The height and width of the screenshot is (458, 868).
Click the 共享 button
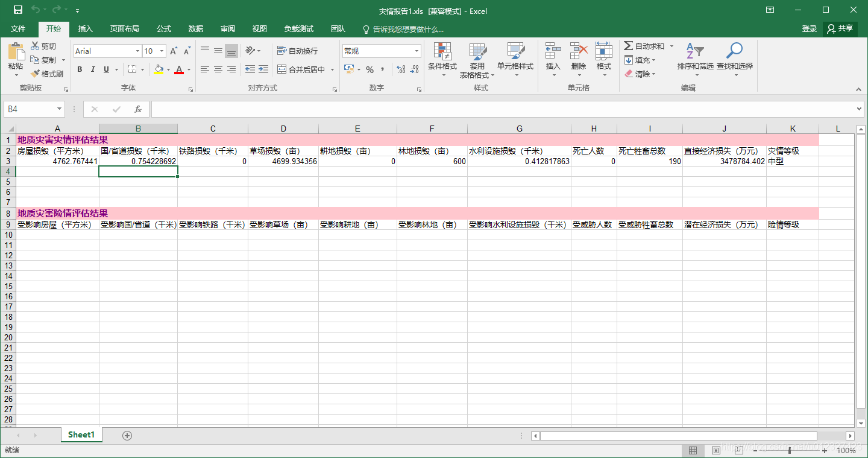pyautogui.click(x=840, y=28)
